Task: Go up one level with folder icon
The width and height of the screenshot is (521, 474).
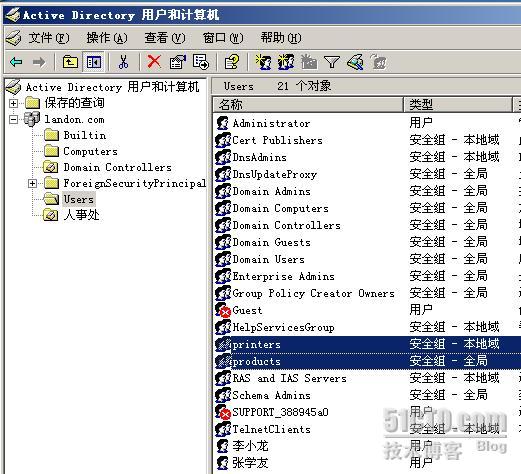Action: pos(70,62)
